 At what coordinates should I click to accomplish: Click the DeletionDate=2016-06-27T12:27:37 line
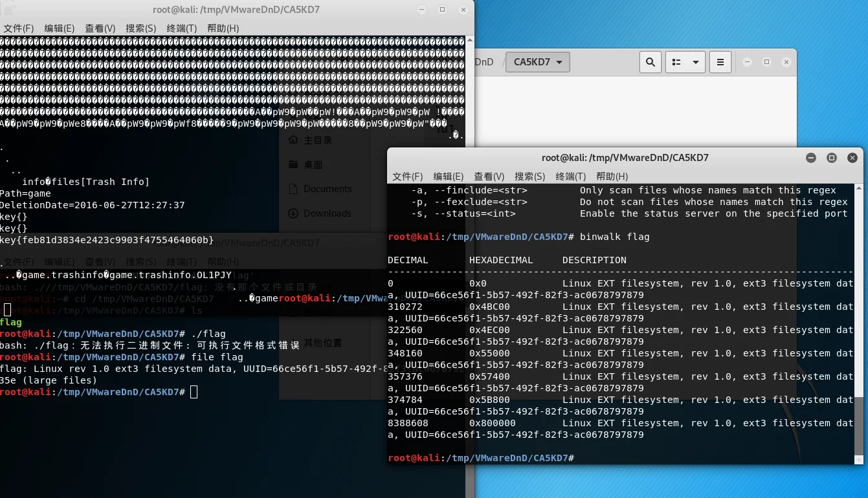coord(93,205)
